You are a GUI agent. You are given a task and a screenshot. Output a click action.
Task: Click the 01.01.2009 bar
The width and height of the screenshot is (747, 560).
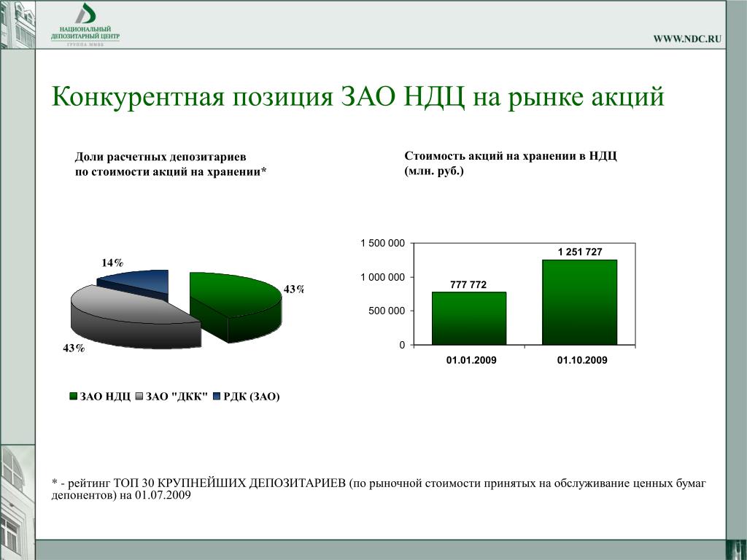tap(469, 318)
